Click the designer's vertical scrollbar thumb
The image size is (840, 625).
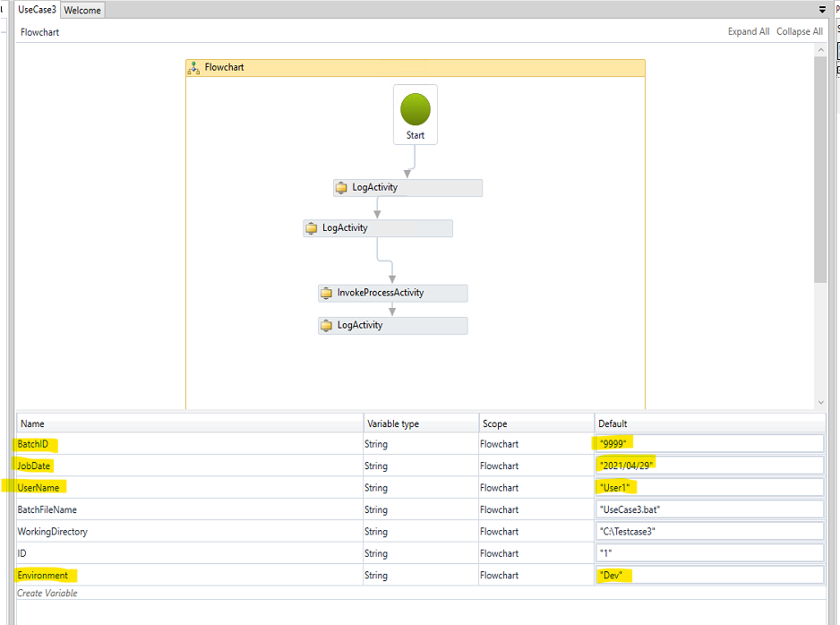(820, 170)
